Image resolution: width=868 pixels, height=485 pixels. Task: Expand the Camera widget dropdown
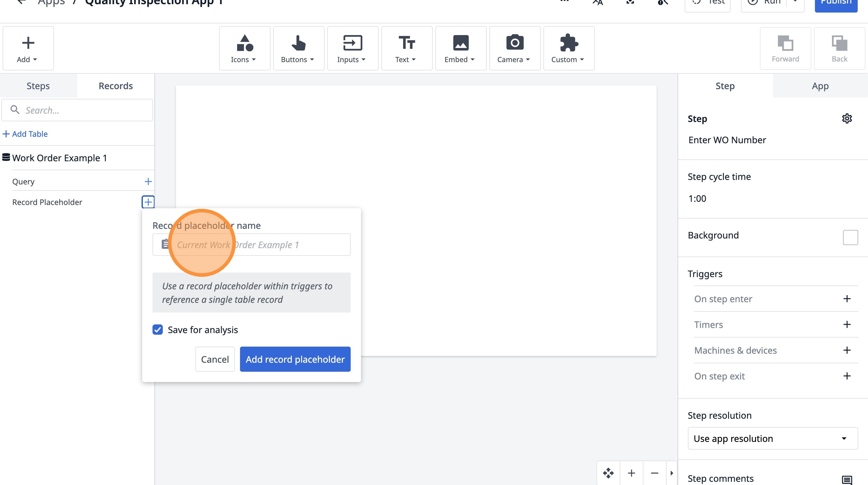pos(514,48)
